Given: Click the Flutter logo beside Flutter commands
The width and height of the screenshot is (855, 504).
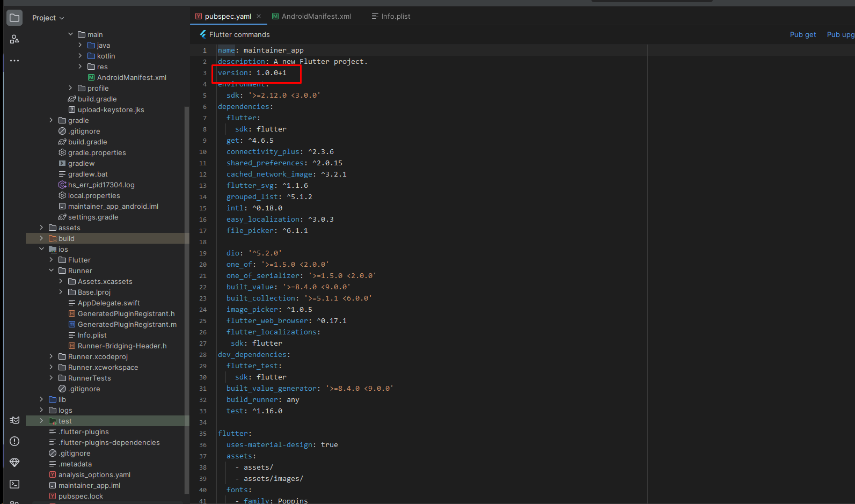Looking at the screenshot, I should [203, 34].
